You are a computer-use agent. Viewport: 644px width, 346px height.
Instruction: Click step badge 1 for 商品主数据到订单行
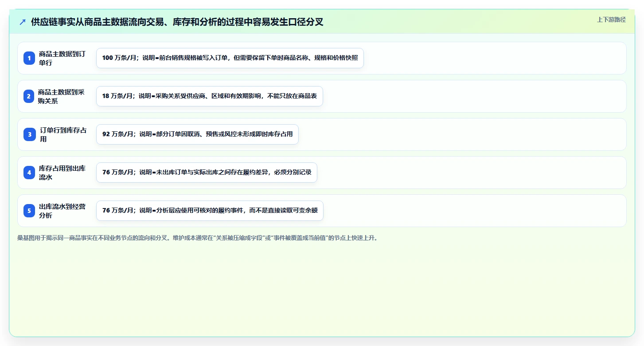(29, 58)
